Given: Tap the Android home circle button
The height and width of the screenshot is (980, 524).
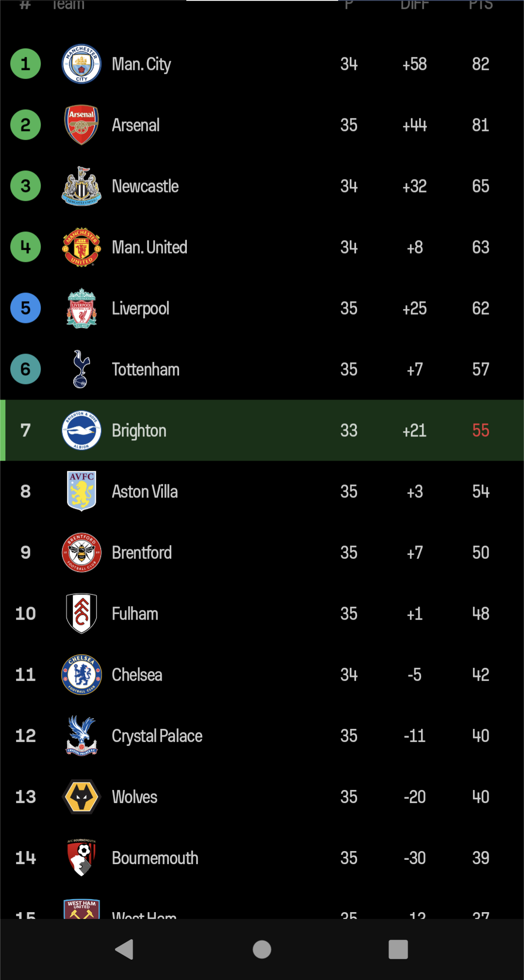Looking at the screenshot, I should point(262,949).
